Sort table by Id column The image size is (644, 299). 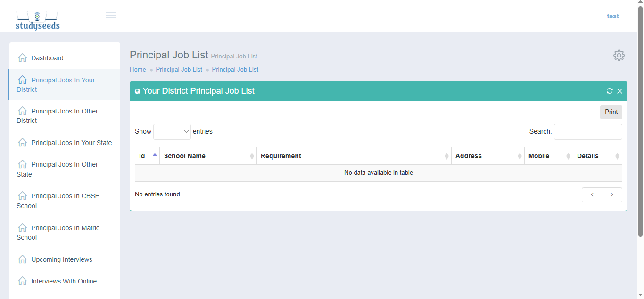[147, 156]
